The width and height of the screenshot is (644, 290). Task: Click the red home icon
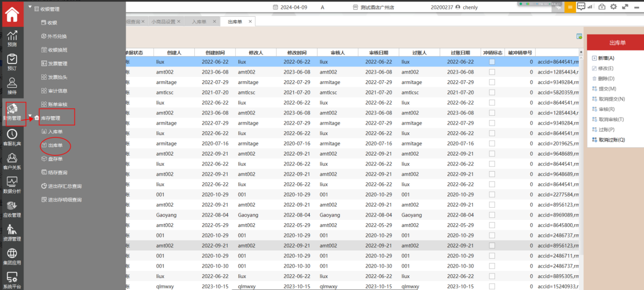[x=12, y=15]
